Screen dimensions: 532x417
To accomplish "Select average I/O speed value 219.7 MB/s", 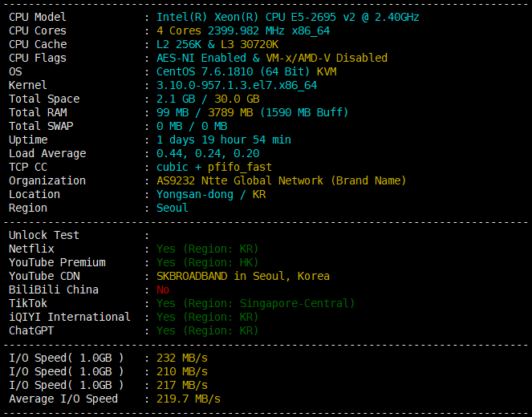I will click(189, 399).
